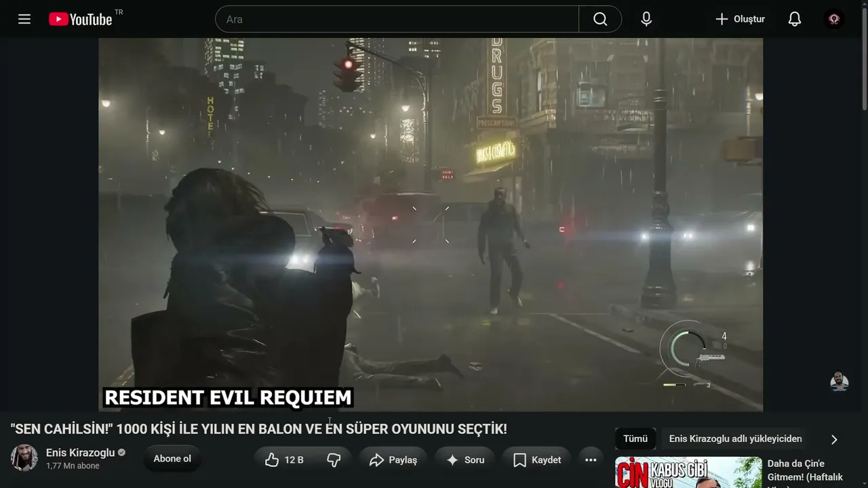The image size is (868, 488).
Task: Click the '1,77 Mn abone' subscriber count
Action: [x=73, y=466]
